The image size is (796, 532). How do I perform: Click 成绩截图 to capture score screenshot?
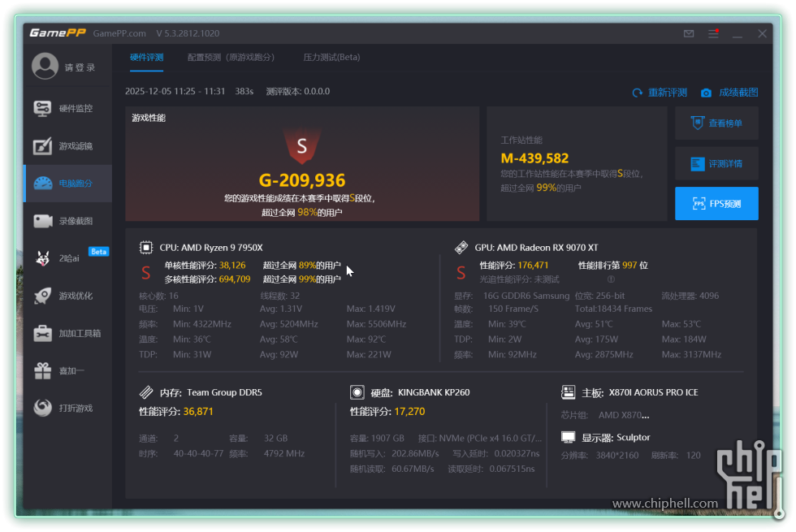tap(729, 93)
